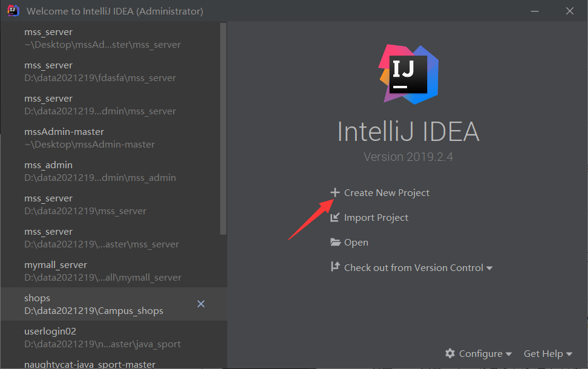
Task: Click the Open link
Action: 356,243
